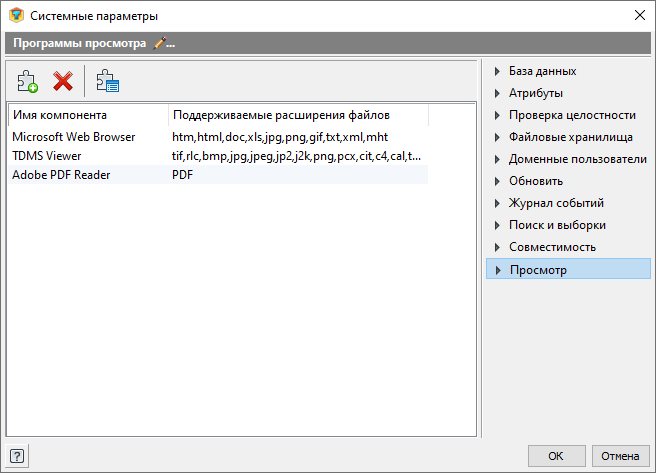Image resolution: width=656 pixels, height=473 pixels.
Task: Open the Поиск и выборки category
Action: coord(557,225)
